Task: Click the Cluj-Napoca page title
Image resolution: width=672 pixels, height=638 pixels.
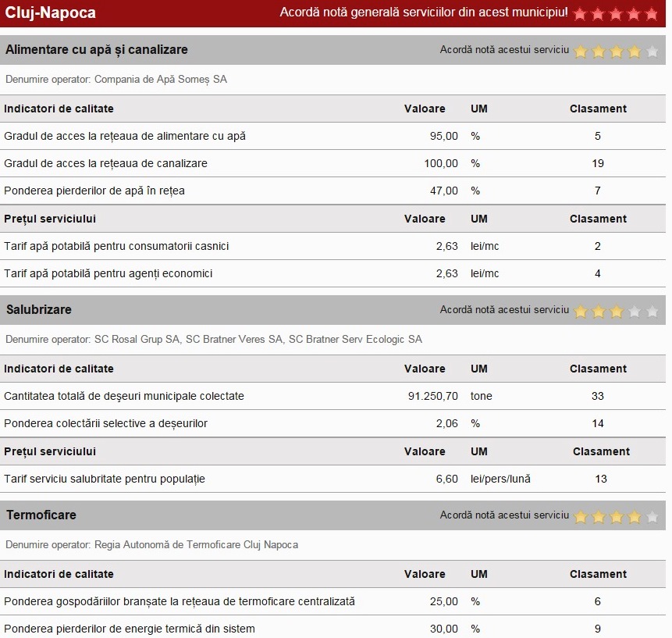Action: 51,13
